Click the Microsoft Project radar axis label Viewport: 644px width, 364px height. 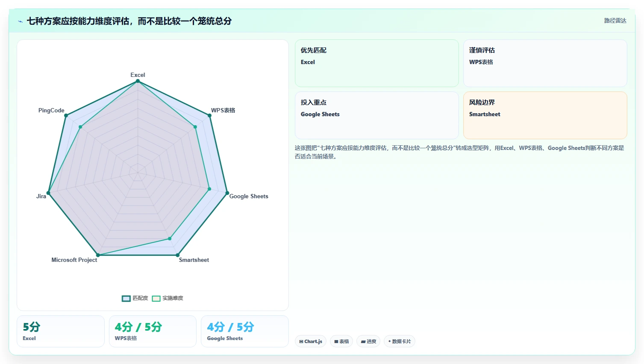(74, 260)
